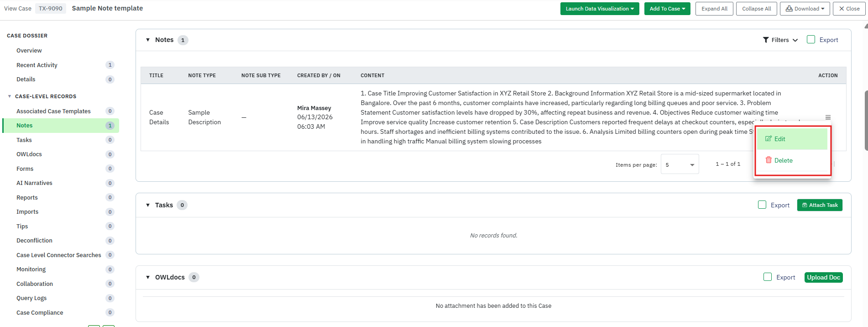Open Imports in the sidebar
Screen dimensions: 868x327
pos(27,212)
